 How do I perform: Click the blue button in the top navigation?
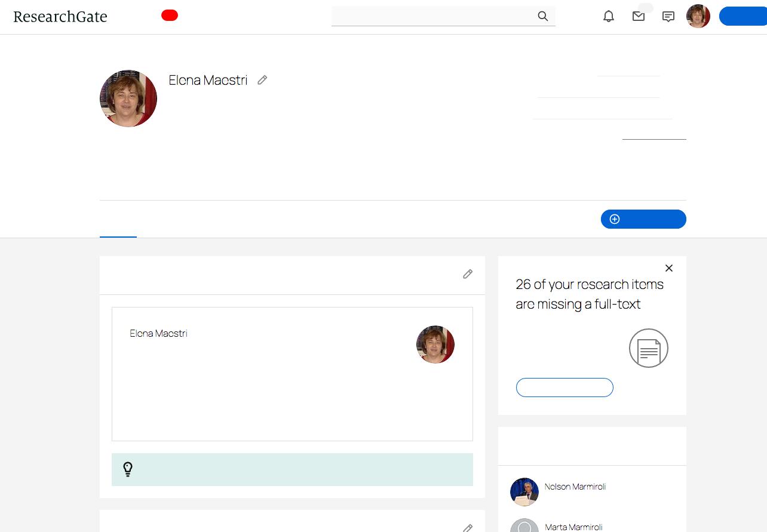[x=744, y=16]
